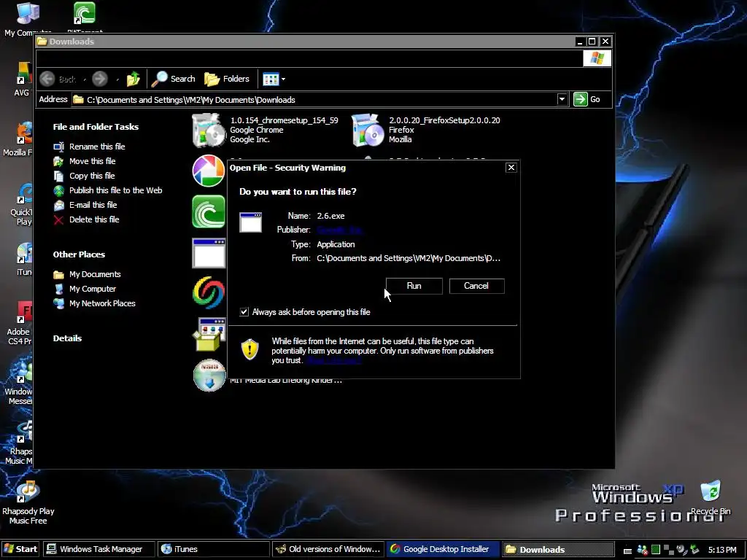Open the publisher link in the dialog
The width and height of the screenshot is (747, 560).
coord(339,230)
